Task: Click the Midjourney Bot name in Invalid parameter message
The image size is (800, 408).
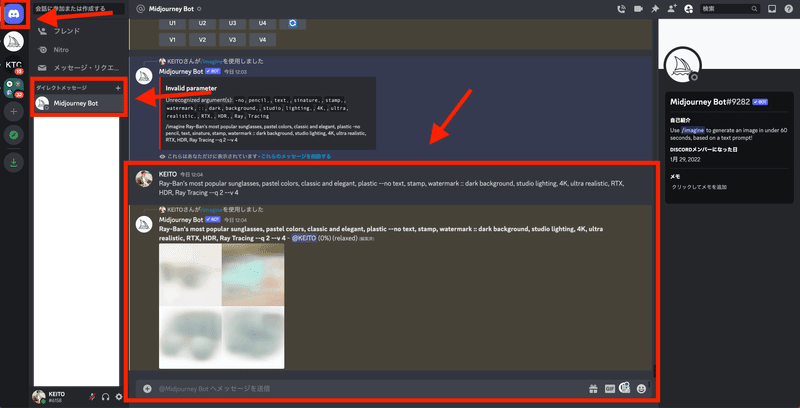Action: pos(181,72)
